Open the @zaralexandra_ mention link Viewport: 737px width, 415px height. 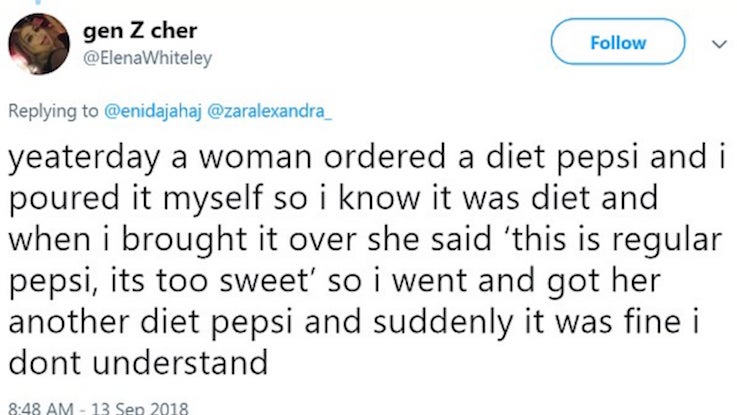pos(269,111)
